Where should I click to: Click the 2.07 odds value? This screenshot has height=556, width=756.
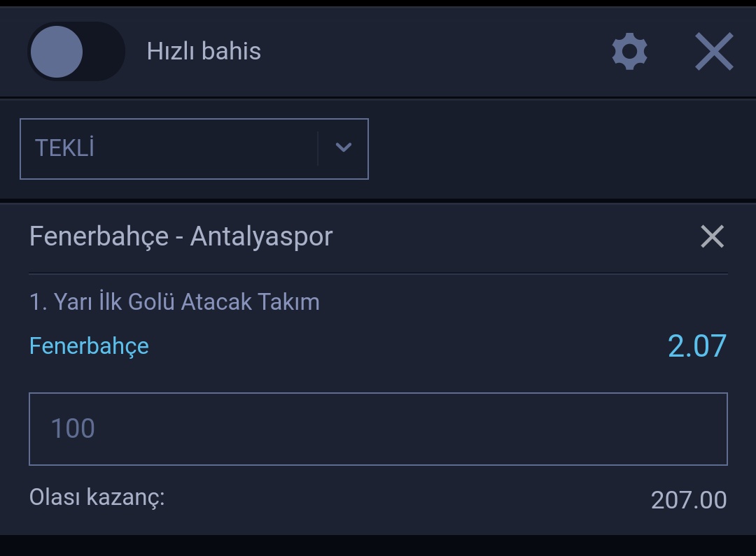pyautogui.click(x=697, y=346)
